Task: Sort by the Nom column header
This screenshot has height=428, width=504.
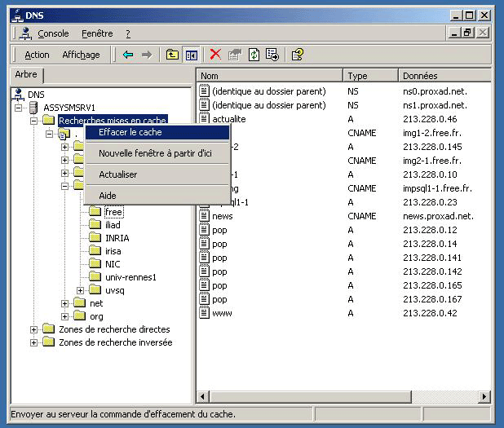Action: tap(269, 76)
